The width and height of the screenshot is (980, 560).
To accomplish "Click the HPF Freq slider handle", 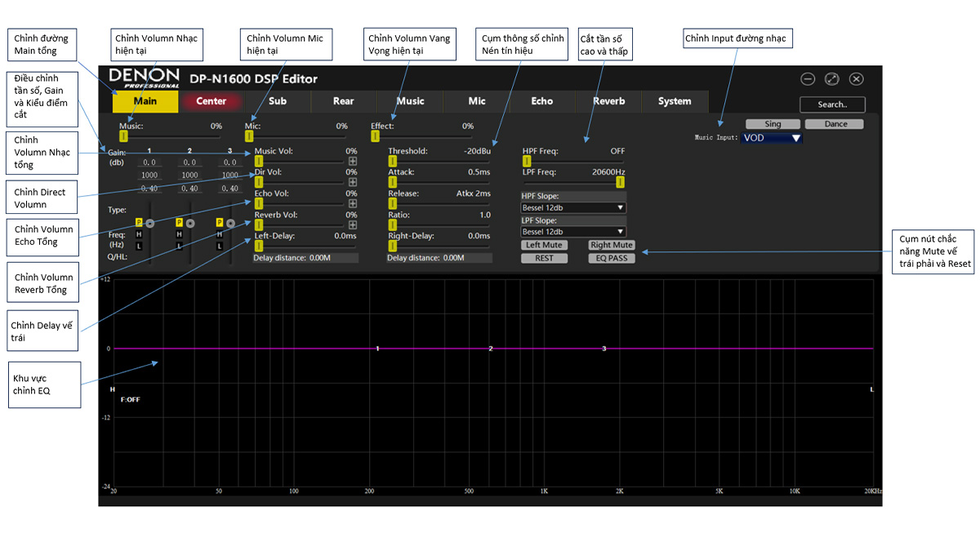I will pos(527,161).
